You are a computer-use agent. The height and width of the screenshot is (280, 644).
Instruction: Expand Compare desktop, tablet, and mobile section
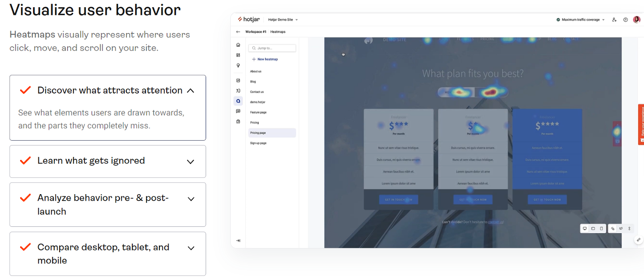[191, 248]
